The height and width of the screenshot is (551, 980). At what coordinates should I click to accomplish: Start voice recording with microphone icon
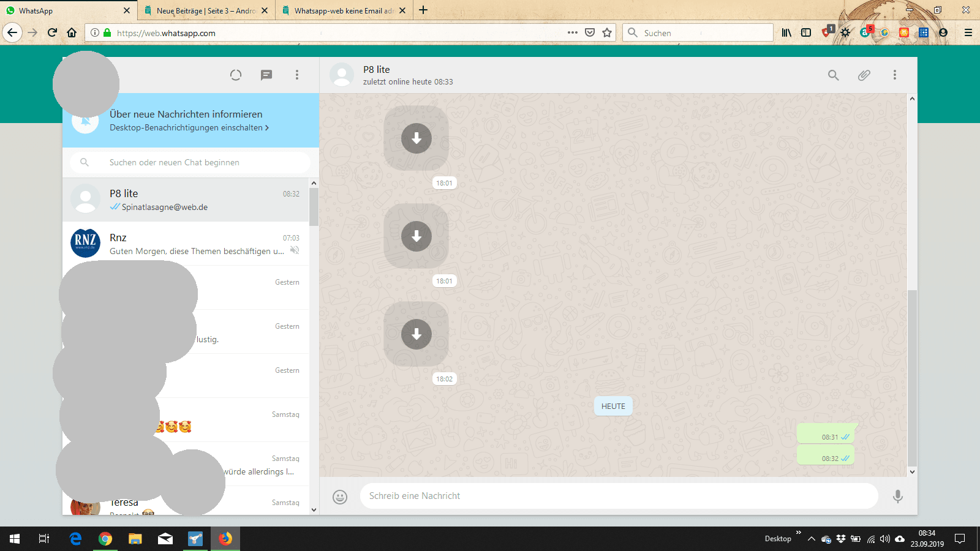(898, 497)
